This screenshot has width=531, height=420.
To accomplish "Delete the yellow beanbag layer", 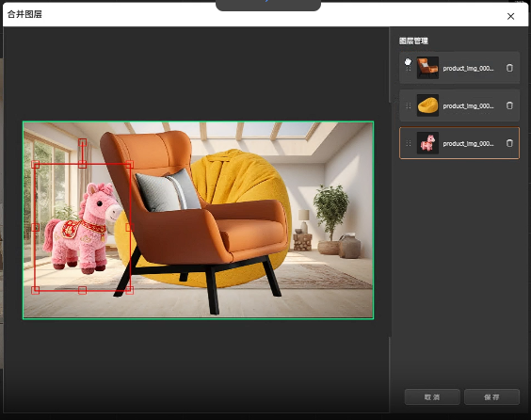I will tap(509, 105).
